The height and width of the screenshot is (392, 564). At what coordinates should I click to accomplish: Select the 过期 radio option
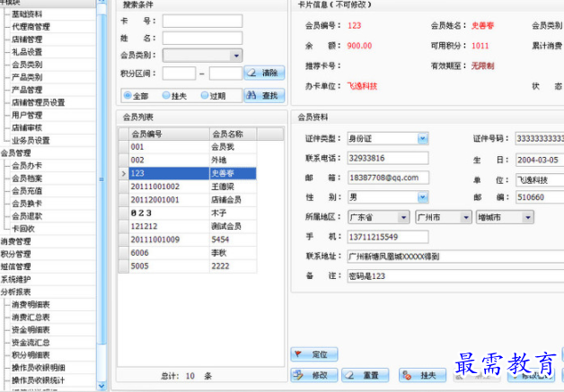(213, 96)
